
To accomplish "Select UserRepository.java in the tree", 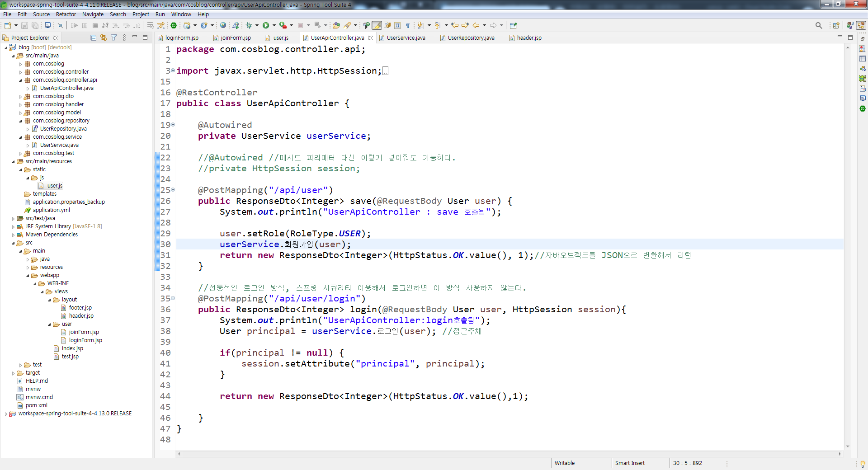I will (x=63, y=129).
